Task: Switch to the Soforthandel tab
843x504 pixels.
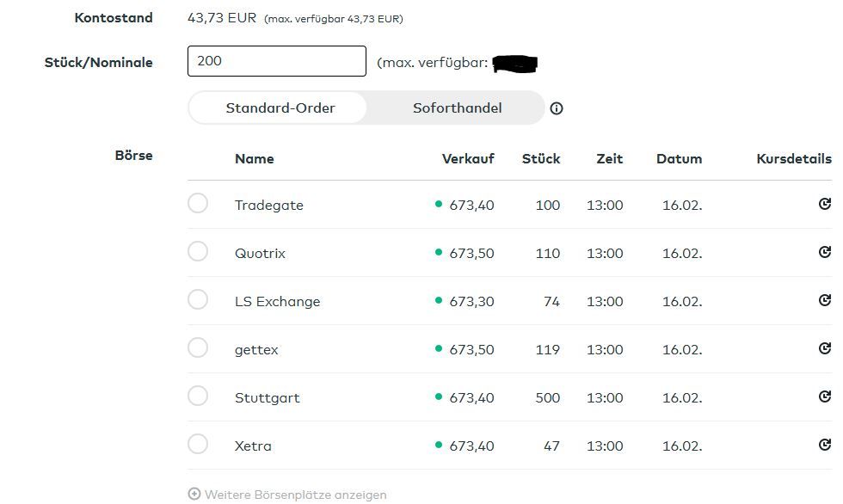Action: point(457,108)
